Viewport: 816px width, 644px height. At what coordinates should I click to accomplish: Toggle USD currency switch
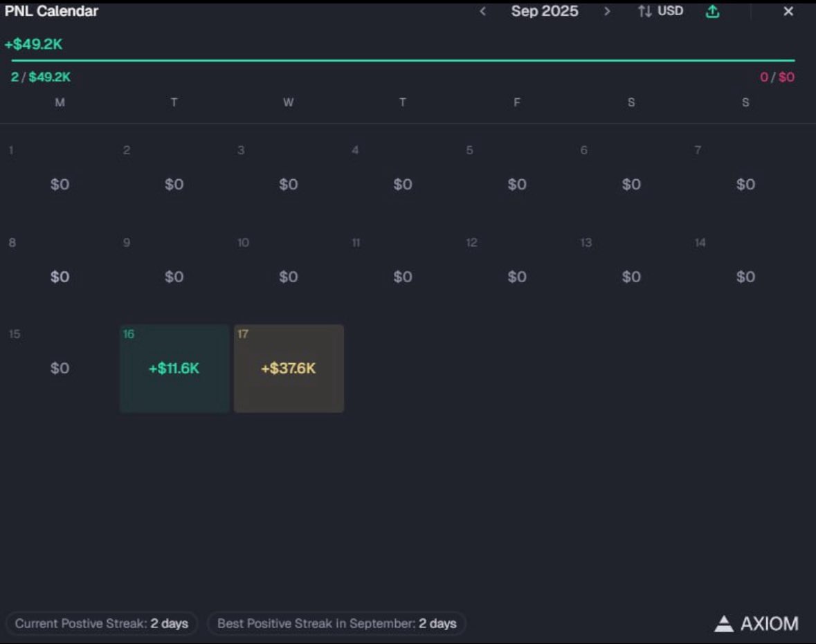(660, 11)
